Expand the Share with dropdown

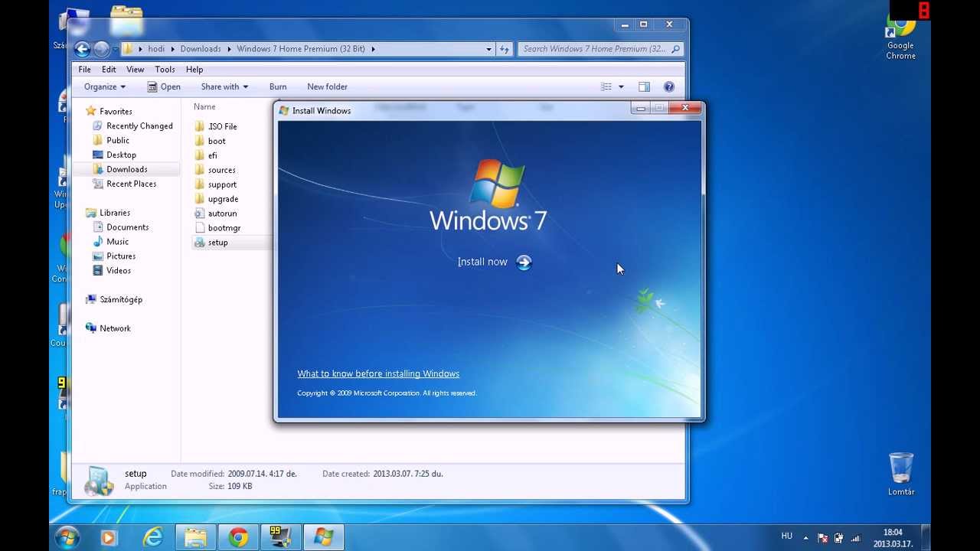(x=224, y=87)
